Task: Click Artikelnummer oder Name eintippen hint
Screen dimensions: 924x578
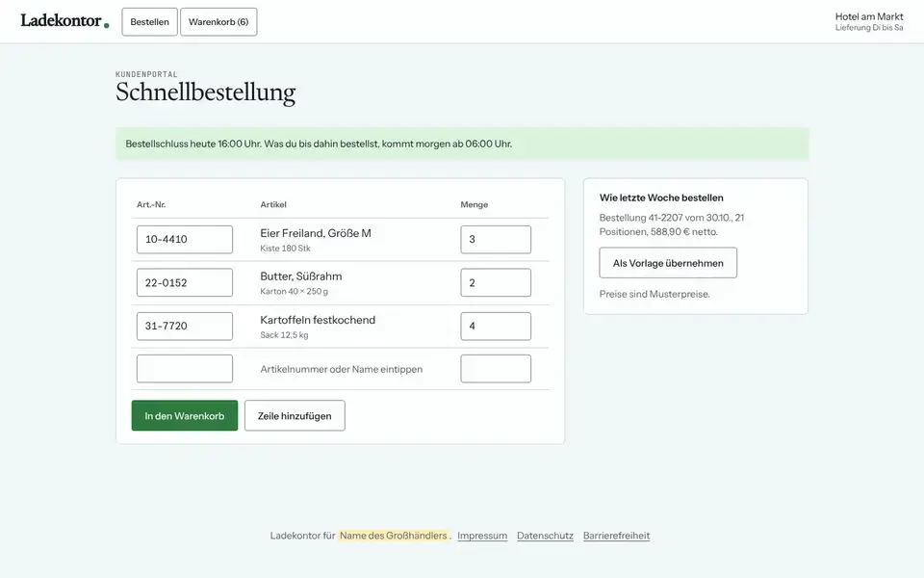Action: coord(341,369)
